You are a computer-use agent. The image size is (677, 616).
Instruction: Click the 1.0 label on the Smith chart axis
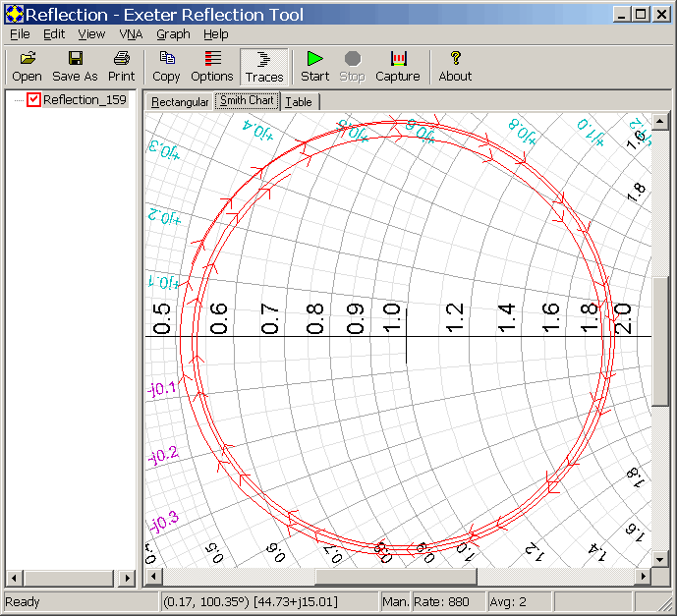coord(392,318)
